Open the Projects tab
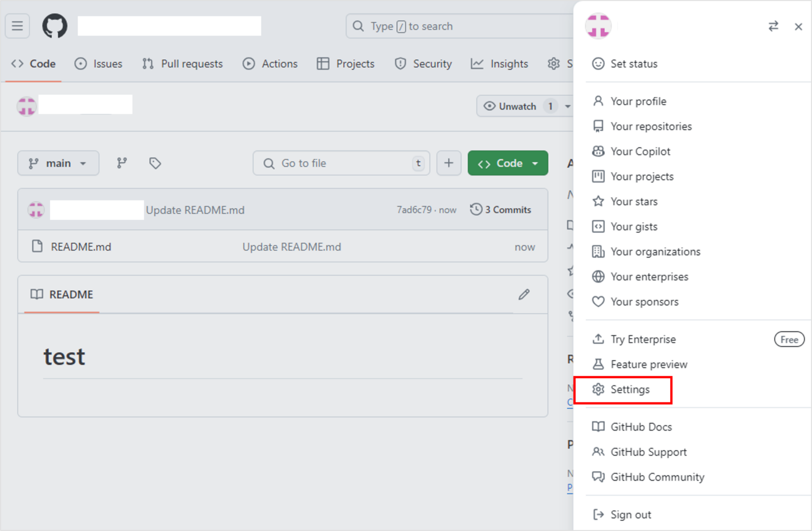 tap(346, 63)
